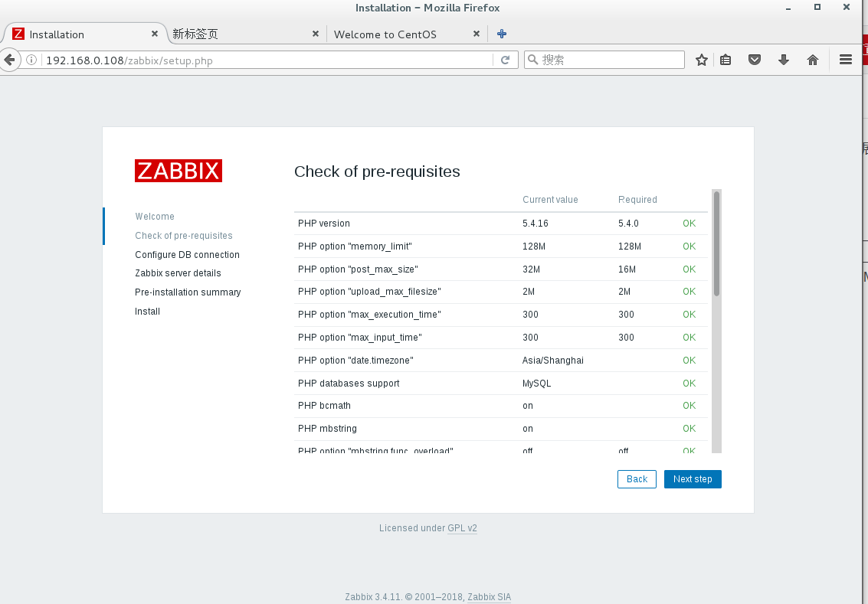Click the Back button
Image resolution: width=868 pixels, height=604 pixels.
click(637, 479)
